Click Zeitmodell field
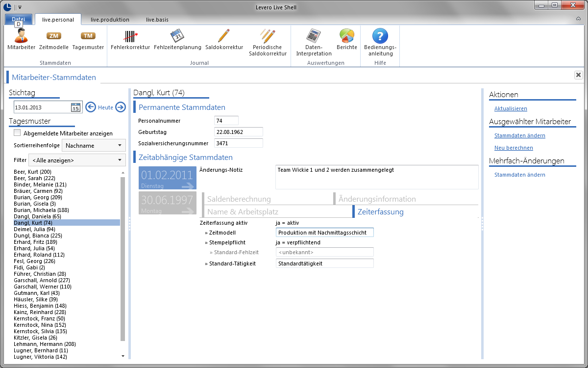The image size is (588, 368). 324,232
